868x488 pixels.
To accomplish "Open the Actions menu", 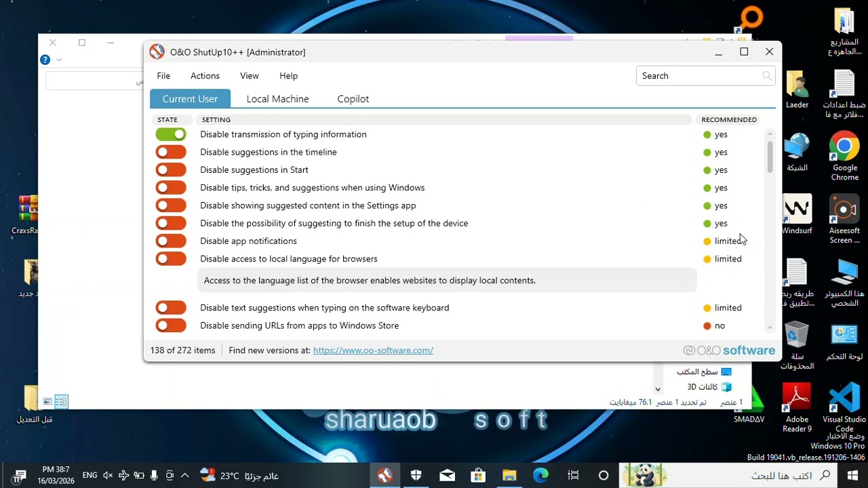I will click(205, 76).
